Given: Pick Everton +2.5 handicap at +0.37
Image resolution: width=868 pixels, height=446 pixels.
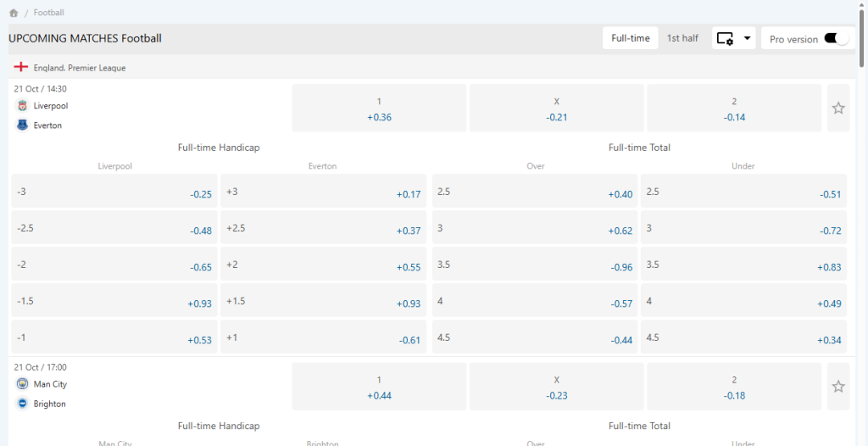Looking at the screenshot, I should coord(323,228).
